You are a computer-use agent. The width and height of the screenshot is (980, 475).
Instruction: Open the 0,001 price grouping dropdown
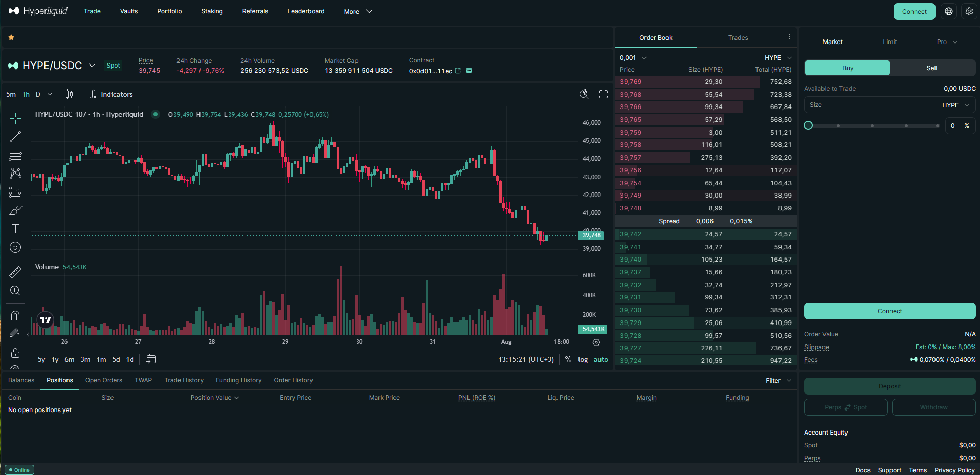pyautogui.click(x=633, y=58)
